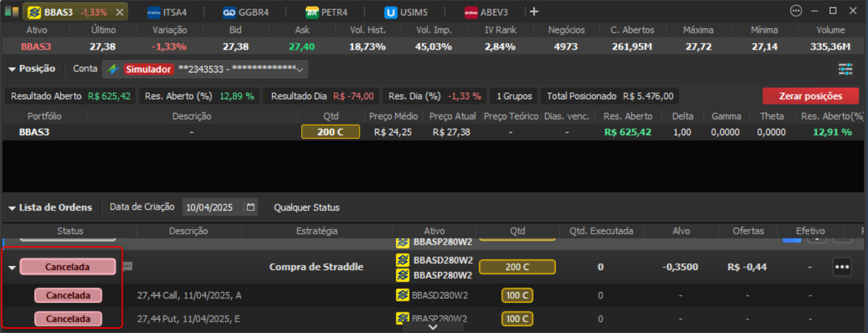Add a new asset tab with plus

(x=534, y=11)
